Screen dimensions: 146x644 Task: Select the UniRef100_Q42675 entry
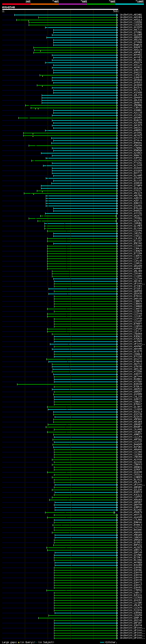131,221
